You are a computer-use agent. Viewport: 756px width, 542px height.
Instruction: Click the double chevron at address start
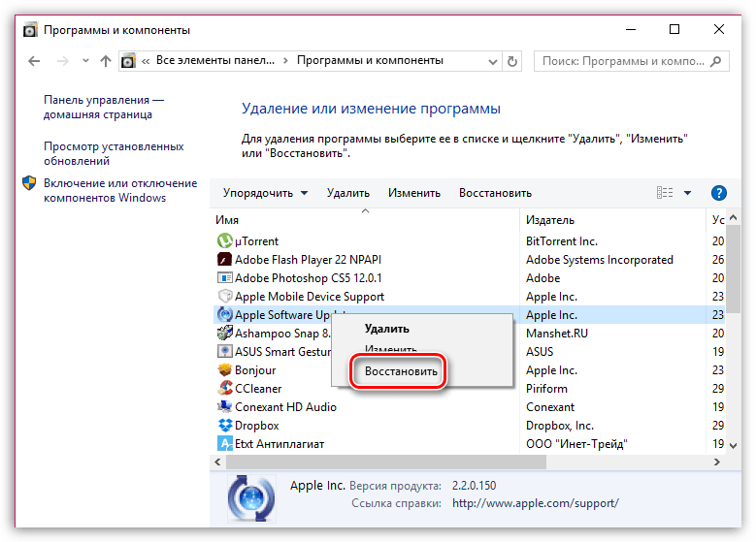tap(146, 61)
